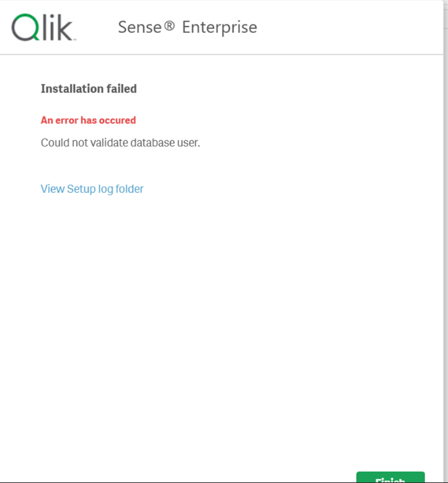
Task: Click the Could not validate database user text
Action: (x=120, y=143)
